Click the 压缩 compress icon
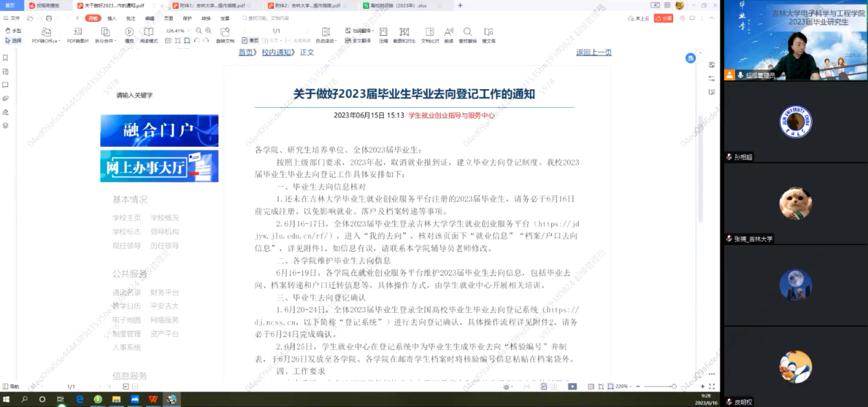Viewport: 868px width, 407px height. pyautogui.click(x=384, y=32)
